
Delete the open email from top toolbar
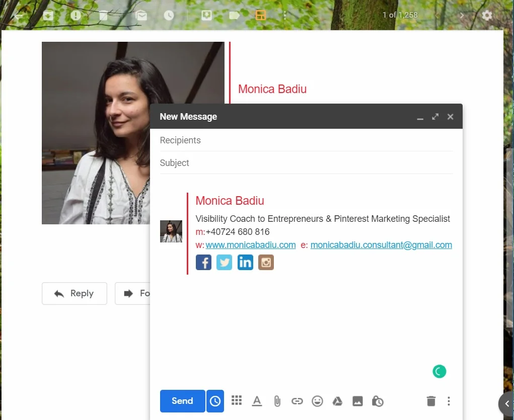[103, 16]
